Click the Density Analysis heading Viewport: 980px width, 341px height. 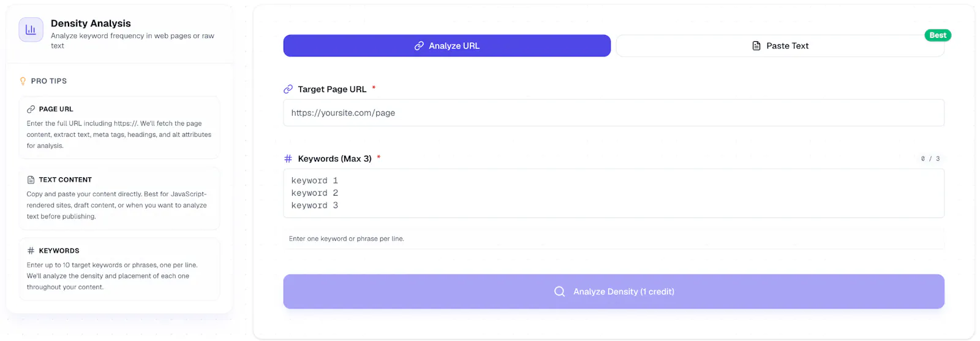point(91,23)
